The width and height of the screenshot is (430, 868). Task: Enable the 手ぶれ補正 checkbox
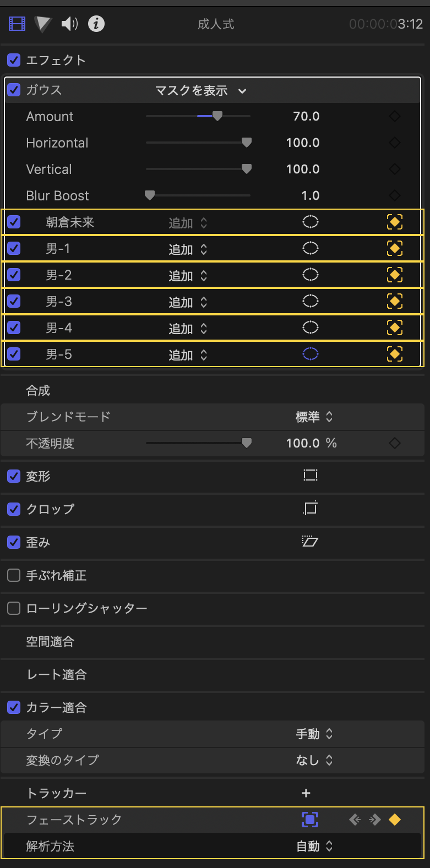(14, 575)
